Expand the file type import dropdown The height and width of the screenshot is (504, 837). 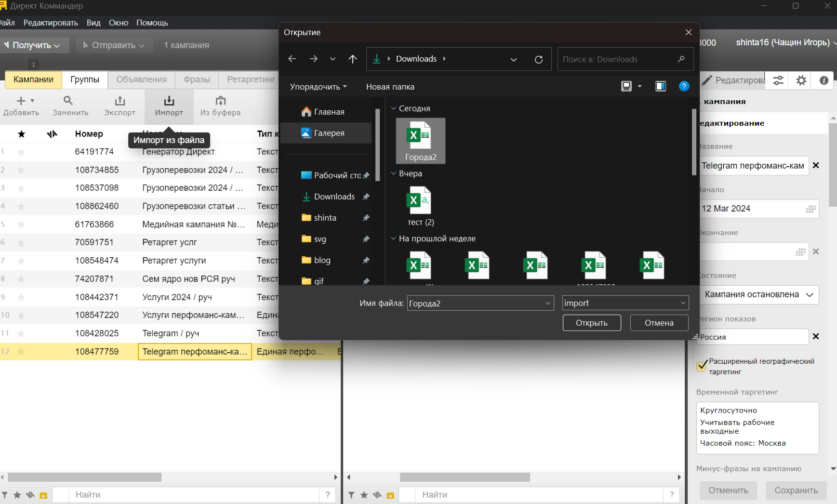pyautogui.click(x=683, y=303)
